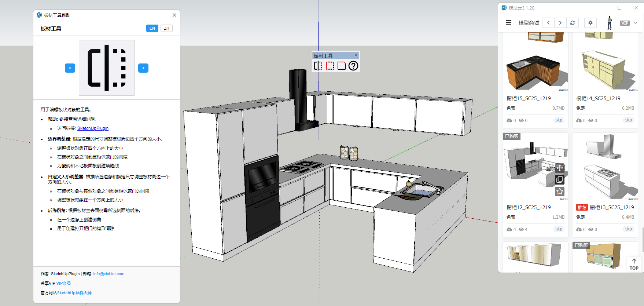The height and width of the screenshot is (306, 644).
Task: Select the Boundary Adjuster tool icon
Action: [318, 66]
